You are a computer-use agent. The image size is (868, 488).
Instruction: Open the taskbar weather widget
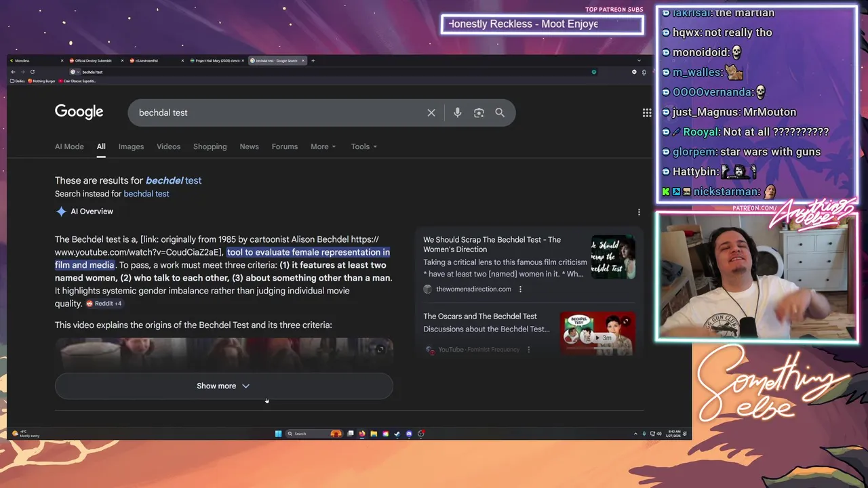pos(26,434)
